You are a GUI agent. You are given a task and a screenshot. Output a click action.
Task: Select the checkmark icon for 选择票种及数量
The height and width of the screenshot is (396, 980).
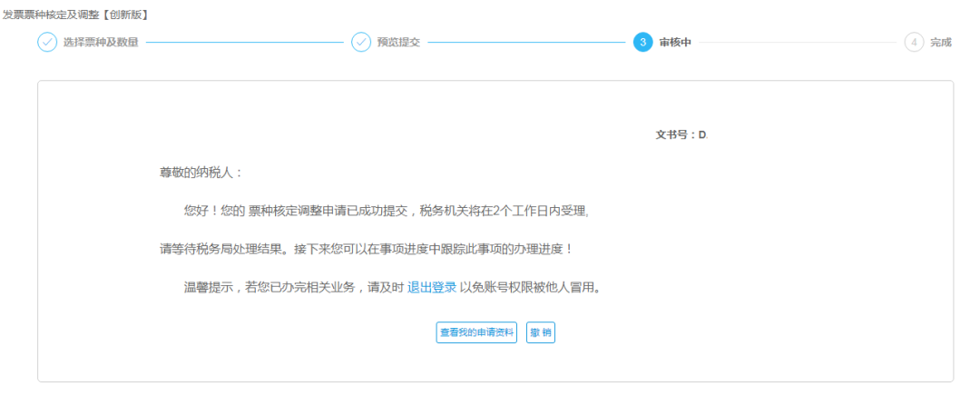47,43
